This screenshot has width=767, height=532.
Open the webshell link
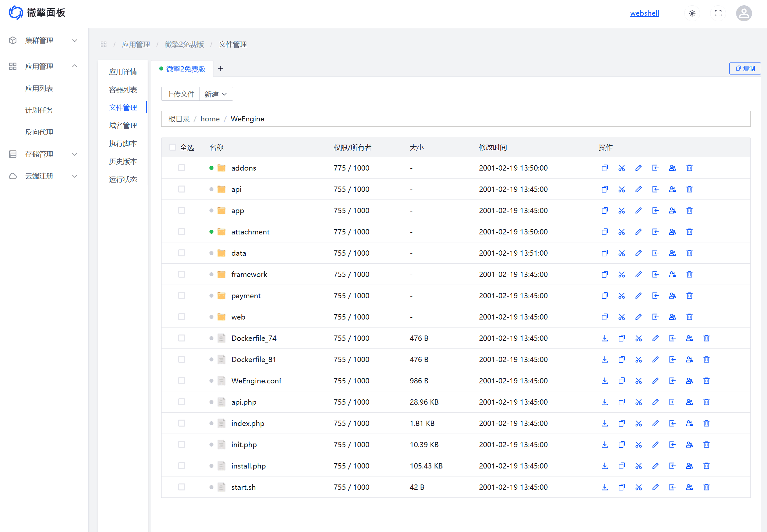point(644,13)
